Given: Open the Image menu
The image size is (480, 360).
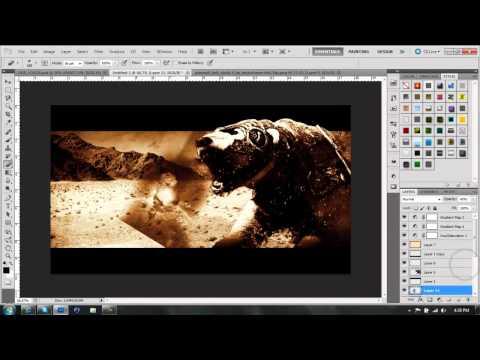Looking at the screenshot, I should pos(49,52).
